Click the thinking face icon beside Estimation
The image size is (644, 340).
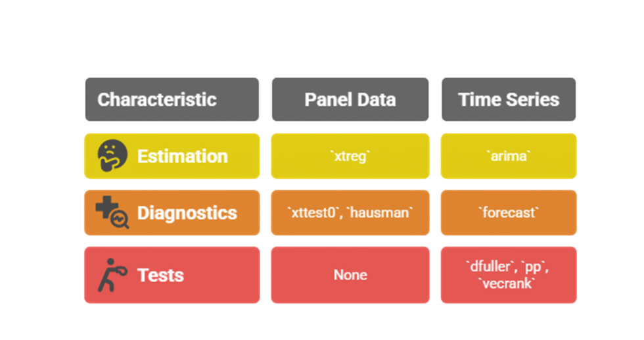112,156
